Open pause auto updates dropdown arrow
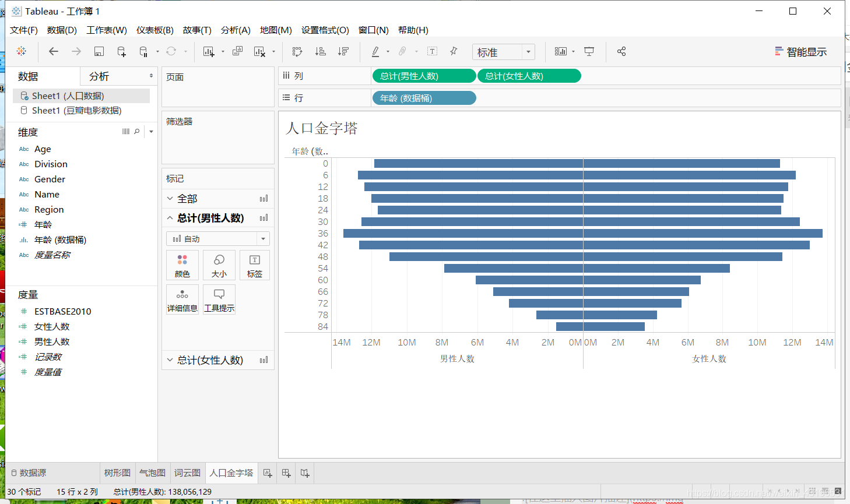Viewport: 850px width, 504px height. [x=157, y=52]
